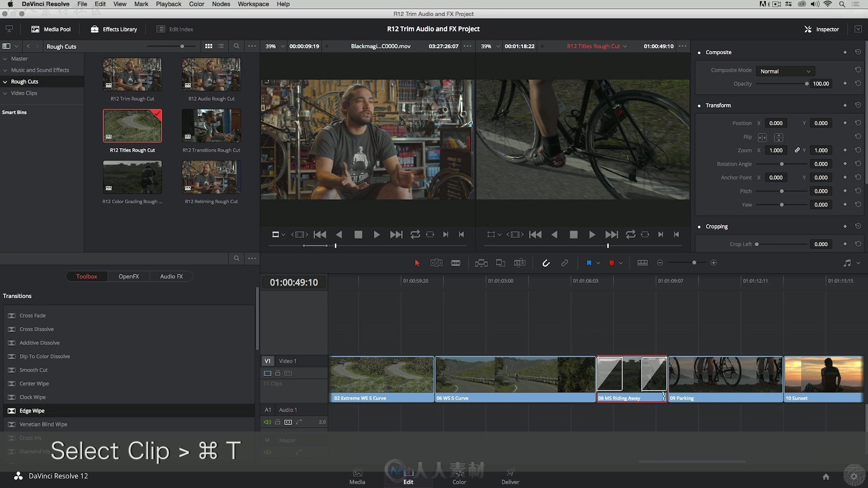
Task: Jump to last frame in timeline viewer
Action: click(612, 235)
